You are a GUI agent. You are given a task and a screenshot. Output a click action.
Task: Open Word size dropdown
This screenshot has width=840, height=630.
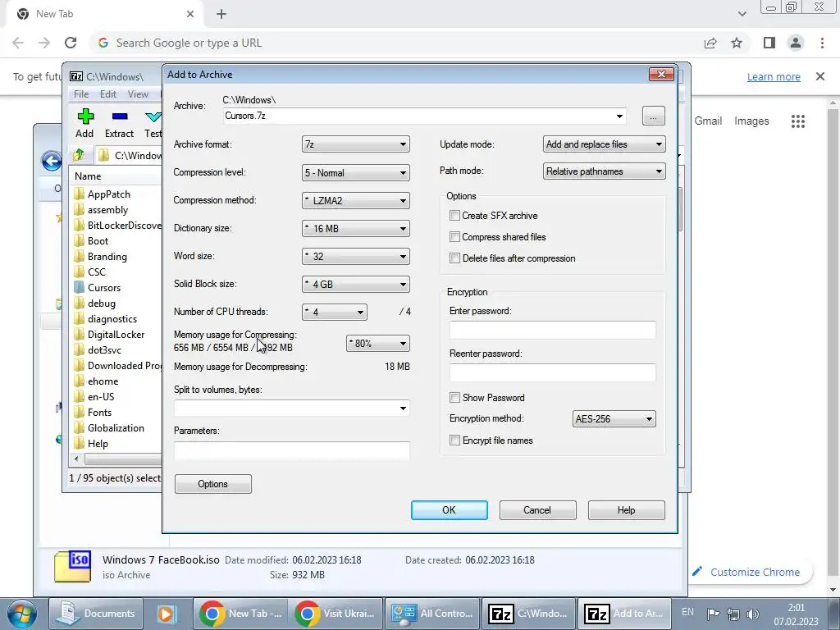(x=356, y=256)
